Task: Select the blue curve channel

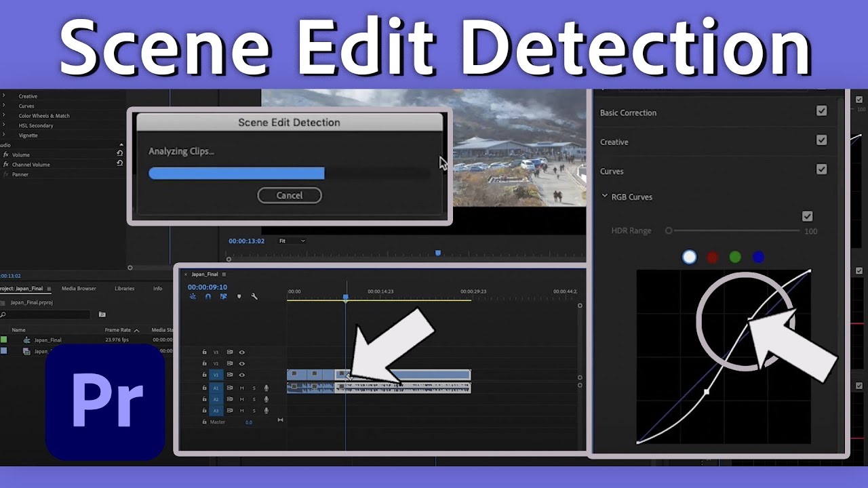Action: point(758,257)
